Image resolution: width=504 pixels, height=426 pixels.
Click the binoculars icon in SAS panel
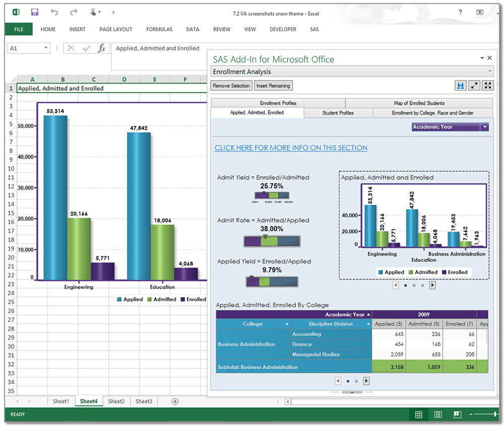[x=460, y=86]
